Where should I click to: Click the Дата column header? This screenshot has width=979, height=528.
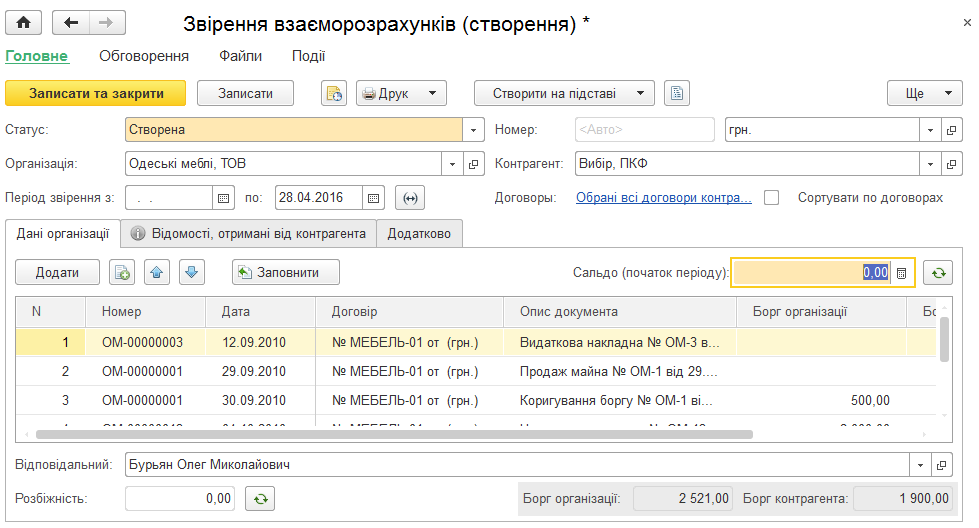click(x=260, y=311)
